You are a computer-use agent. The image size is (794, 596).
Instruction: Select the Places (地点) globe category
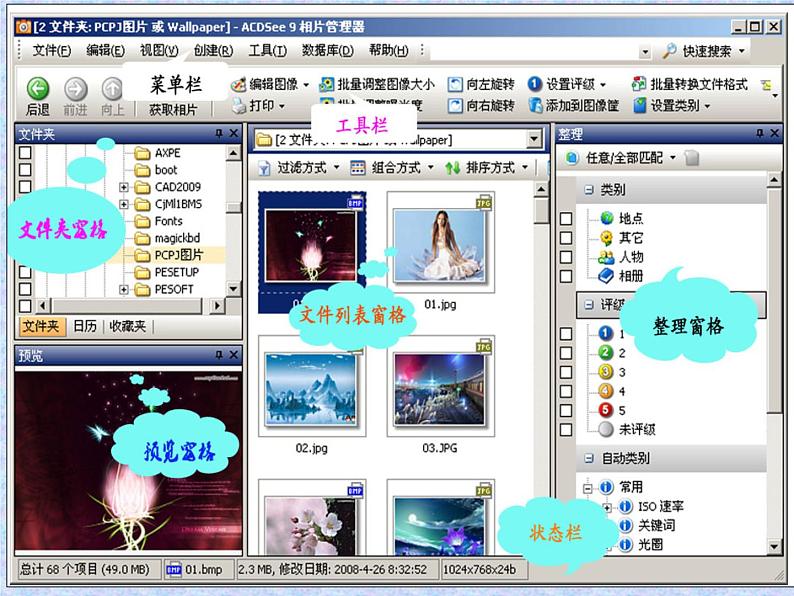[x=607, y=218]
